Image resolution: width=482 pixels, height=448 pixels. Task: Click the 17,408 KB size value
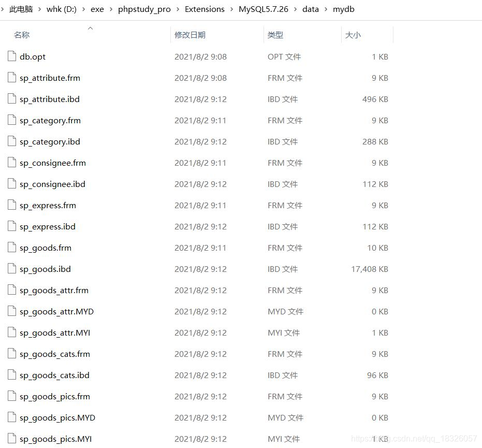pyautogui.click(x=370, y=269)
